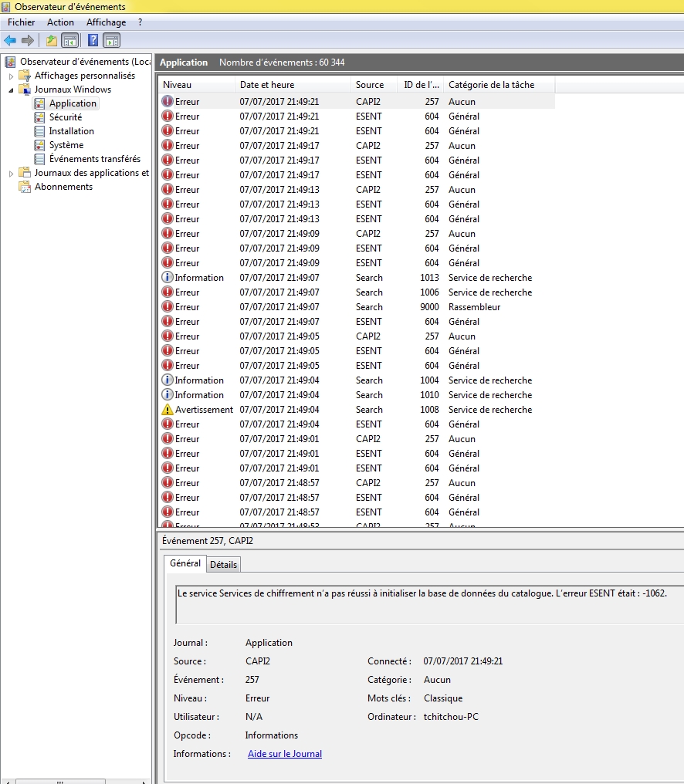Click the Classique keywords value
684x784 pixels.
coord(443,698)
